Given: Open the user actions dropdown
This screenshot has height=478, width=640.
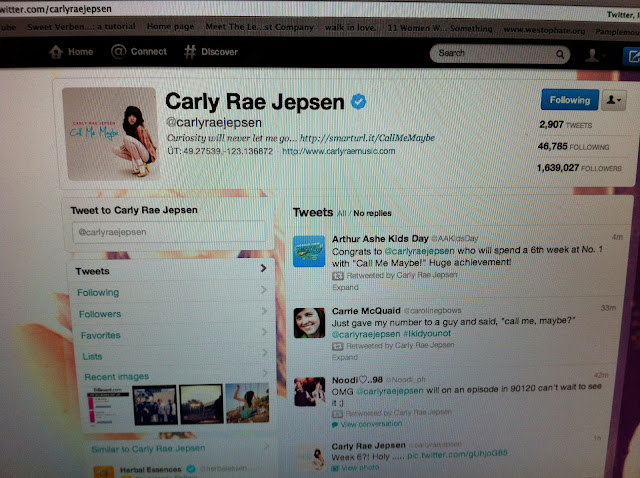Looking at the screenshot, I should pyautogui.click(x=613, y=100).
